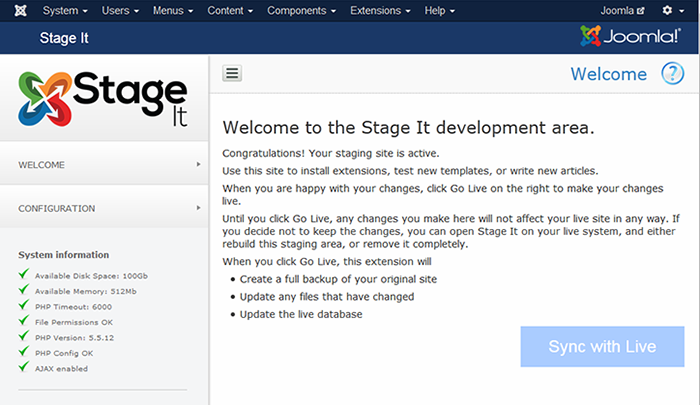This screenshot has width=700, height=405.
Task: Open the Help menu
Action: pyautogui.click(x=439, y=10)
